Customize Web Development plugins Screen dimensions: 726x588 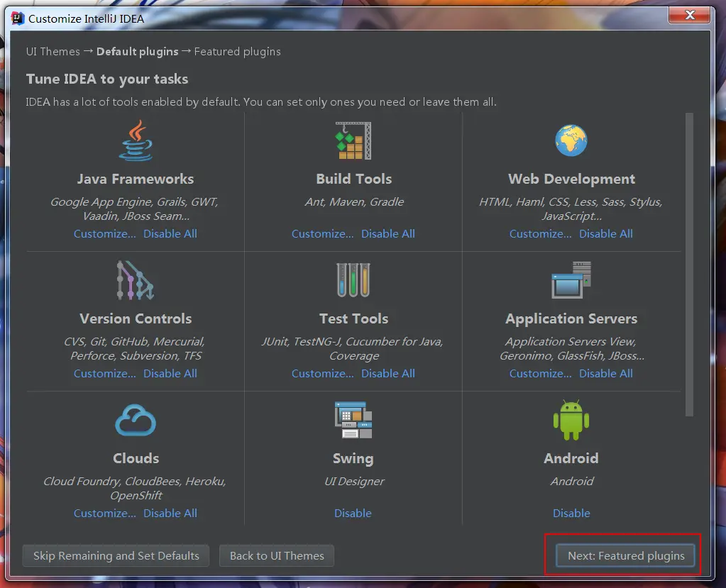click(x=540, y=233)
